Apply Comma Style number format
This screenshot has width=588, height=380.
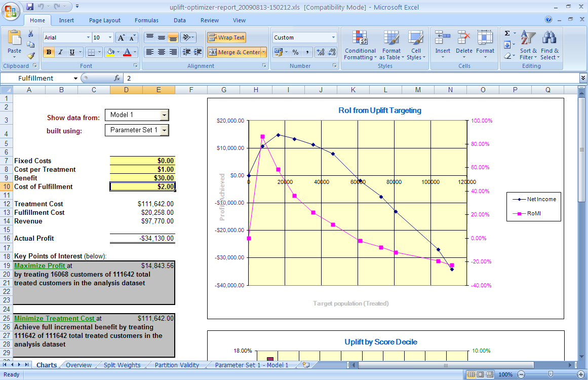[307, 52]
